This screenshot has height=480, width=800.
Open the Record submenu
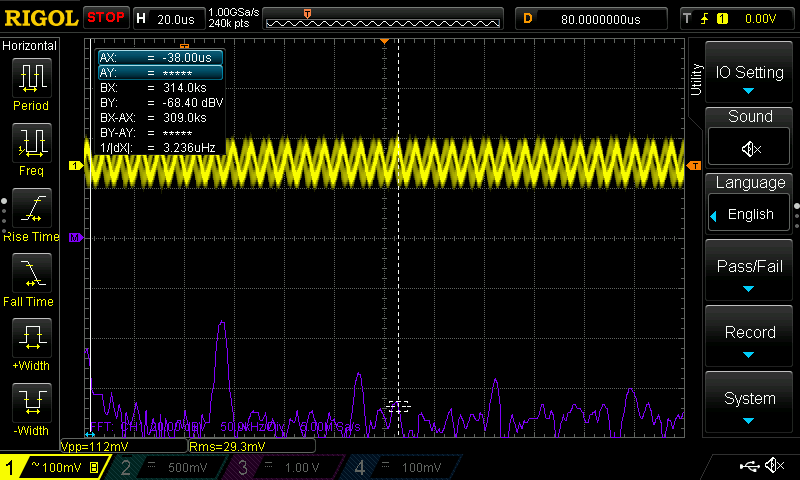point(750,336)
